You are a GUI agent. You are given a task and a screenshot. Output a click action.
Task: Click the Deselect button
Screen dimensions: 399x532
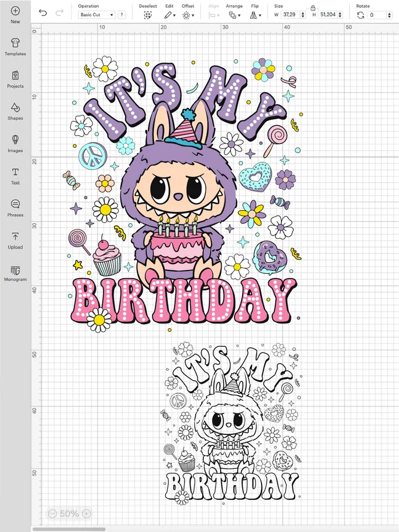pyautogui.click(x=147, y=16)
